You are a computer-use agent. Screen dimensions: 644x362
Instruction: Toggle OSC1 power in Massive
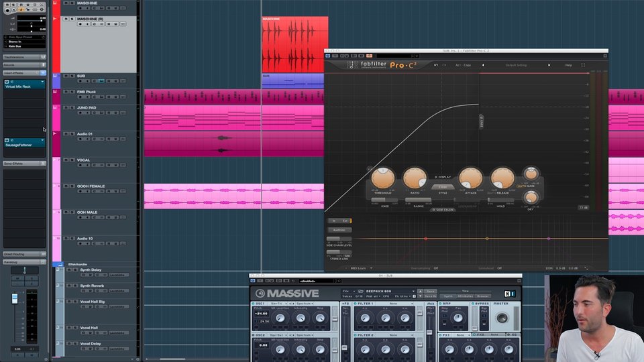click(x=254, y=304)
